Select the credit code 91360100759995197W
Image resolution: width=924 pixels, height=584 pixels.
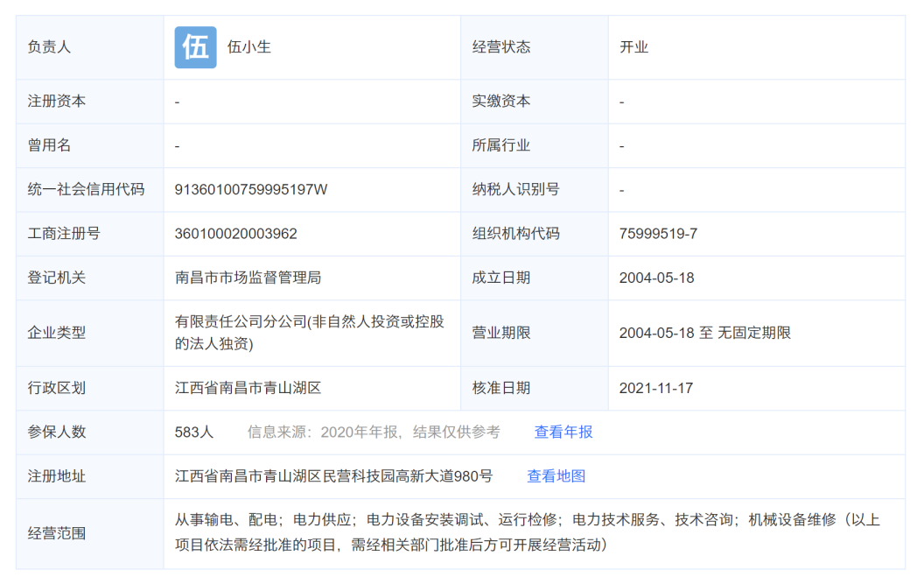(251, 190)
